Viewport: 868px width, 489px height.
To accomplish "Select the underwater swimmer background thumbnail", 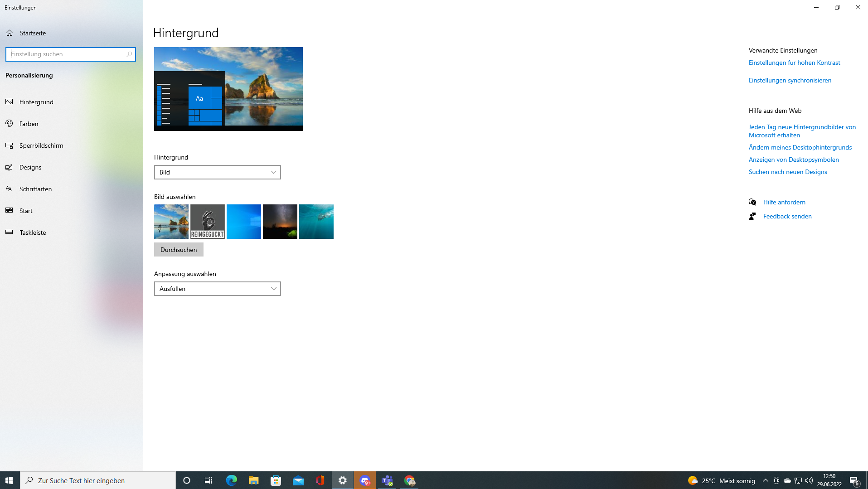I will pyautogui.click(x=316, y=221).
